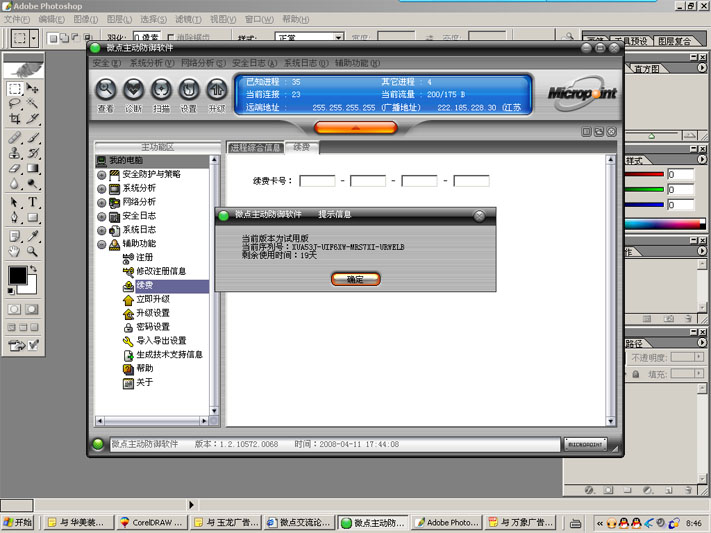Select the Zoom tool in Photoshop toolbox
This screenshot has height=533, width=711.
[32, 251]
